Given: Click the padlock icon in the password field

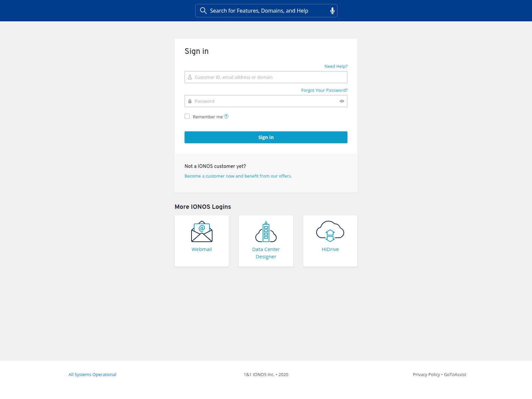Looking at the screenshot, I should (x=190, y=101).
